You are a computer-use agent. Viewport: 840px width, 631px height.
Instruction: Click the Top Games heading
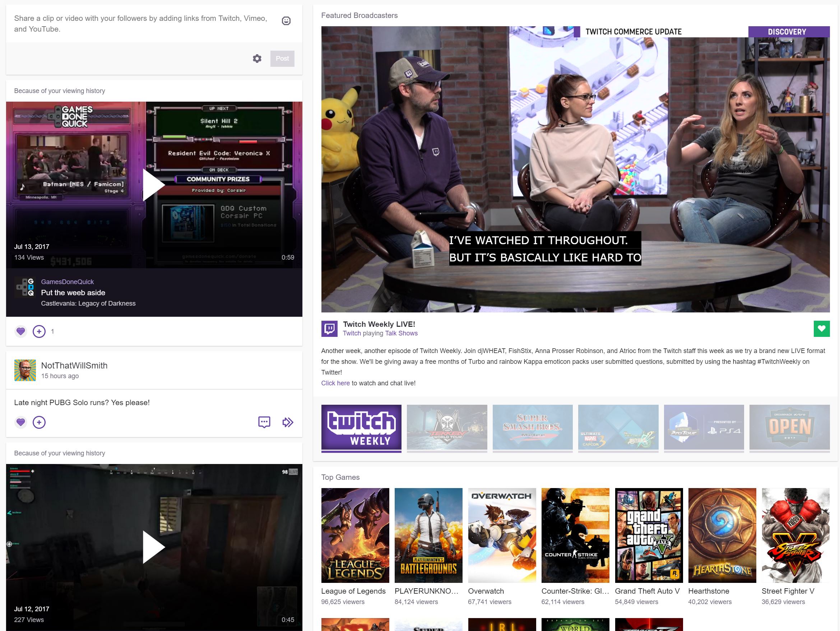pos(340,477)
